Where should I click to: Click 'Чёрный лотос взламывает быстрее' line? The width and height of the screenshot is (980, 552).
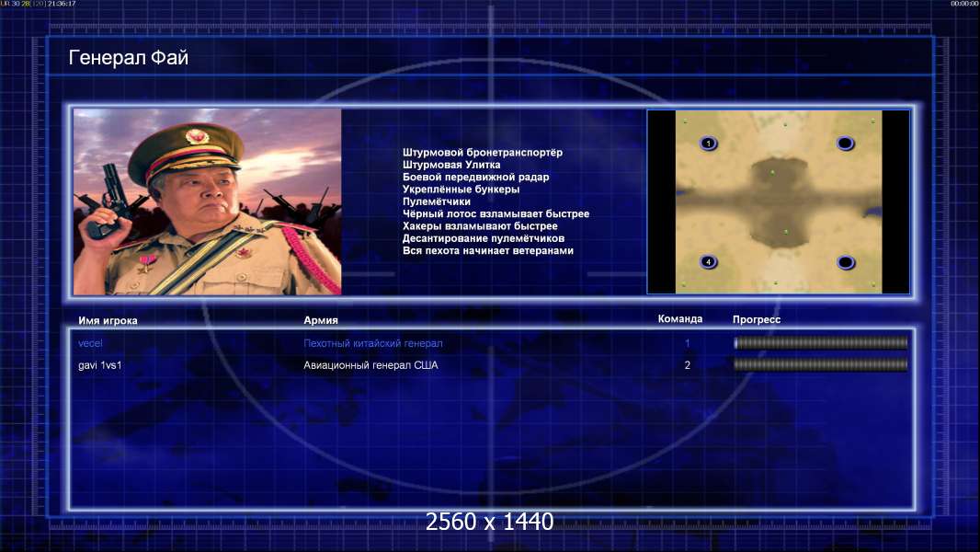pyautogui.click(x=496, y=213)
